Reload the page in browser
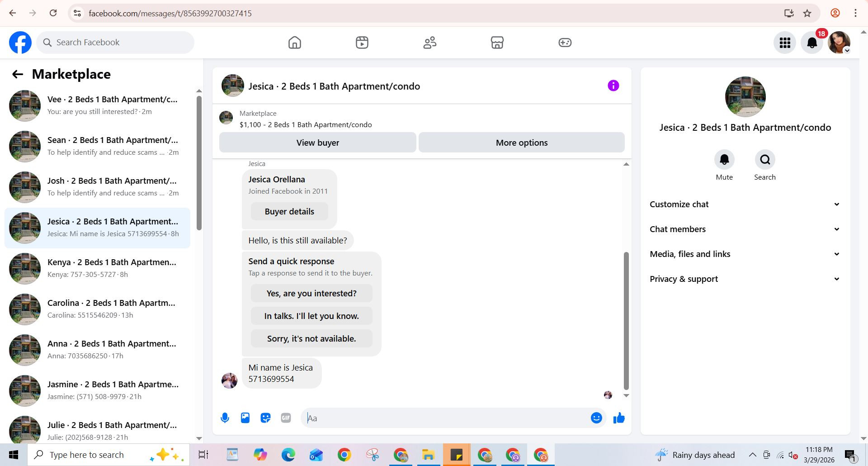868x466 pixels. point(53,13)
